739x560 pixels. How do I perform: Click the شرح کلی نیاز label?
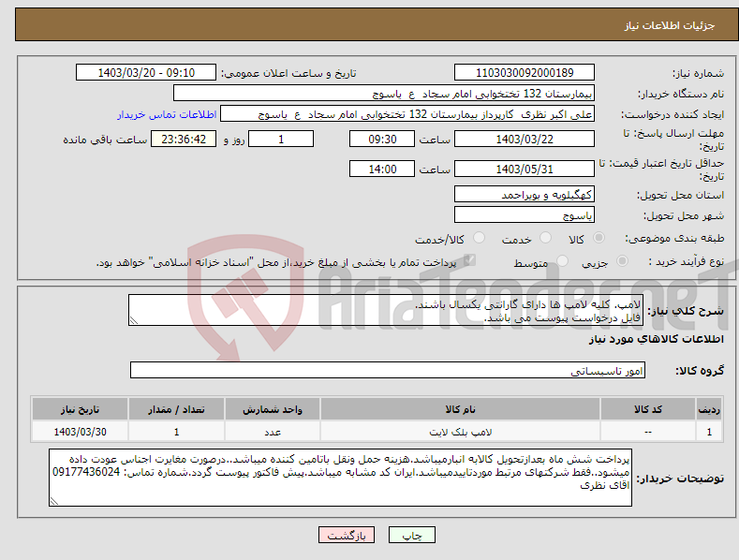click(686, 311)
